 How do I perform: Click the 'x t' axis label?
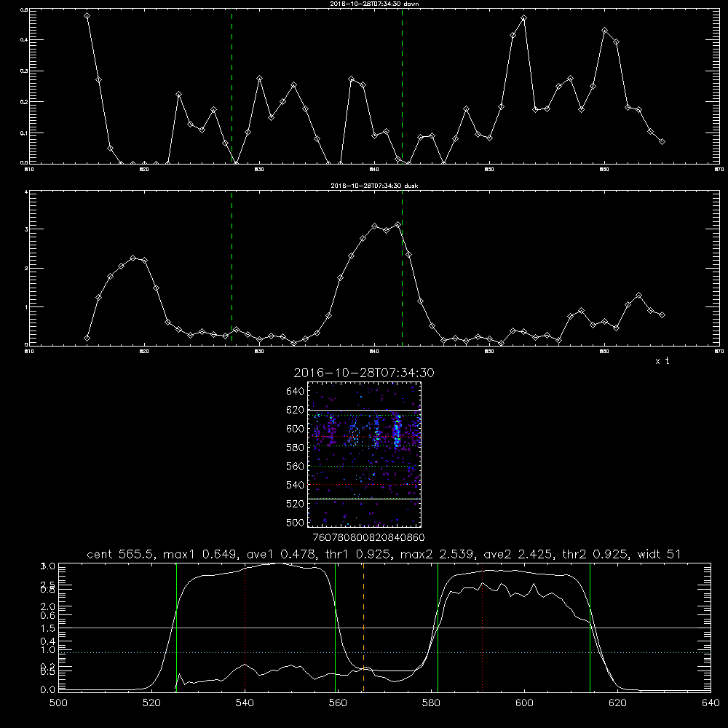(x=662, y=361)
